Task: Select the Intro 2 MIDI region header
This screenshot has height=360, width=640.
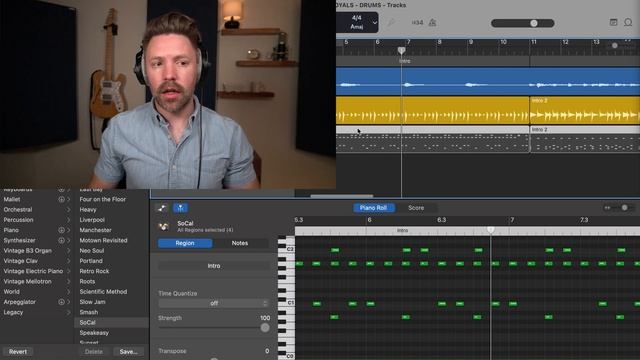Action: click(584, 129)
